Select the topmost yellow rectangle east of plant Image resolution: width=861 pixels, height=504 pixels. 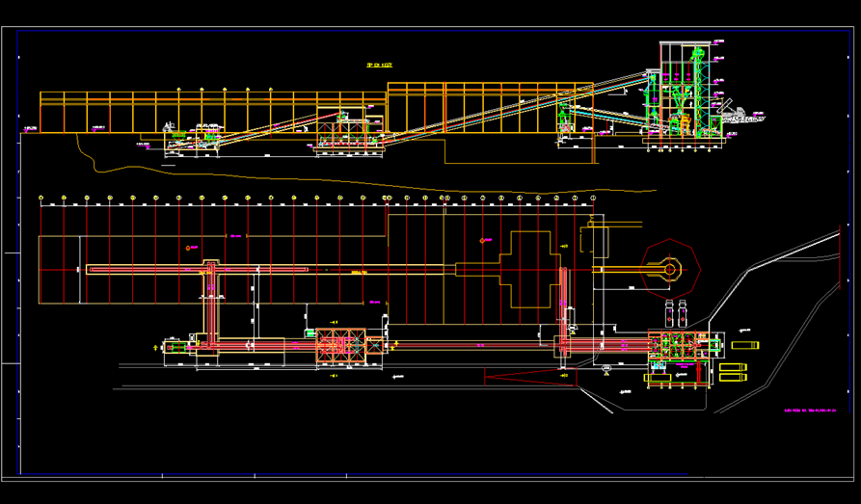(745, 345)
